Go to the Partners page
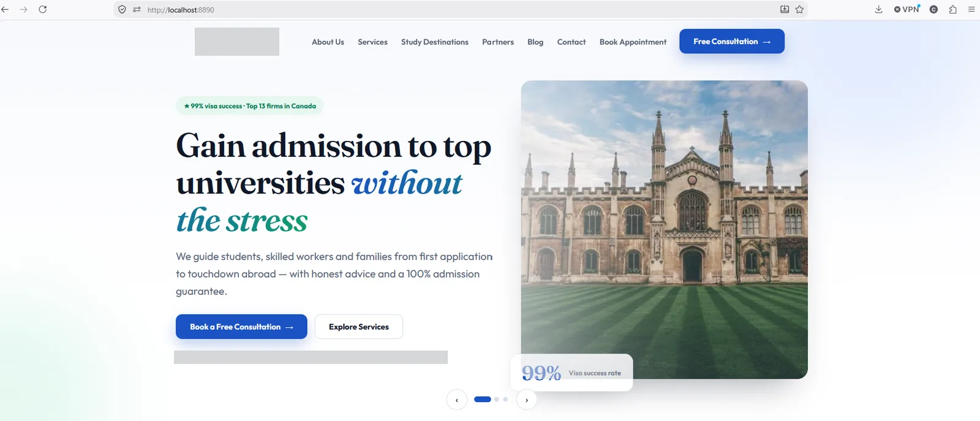Image resolution: width=980 pixels, height=421 pixels. point(498,42)
